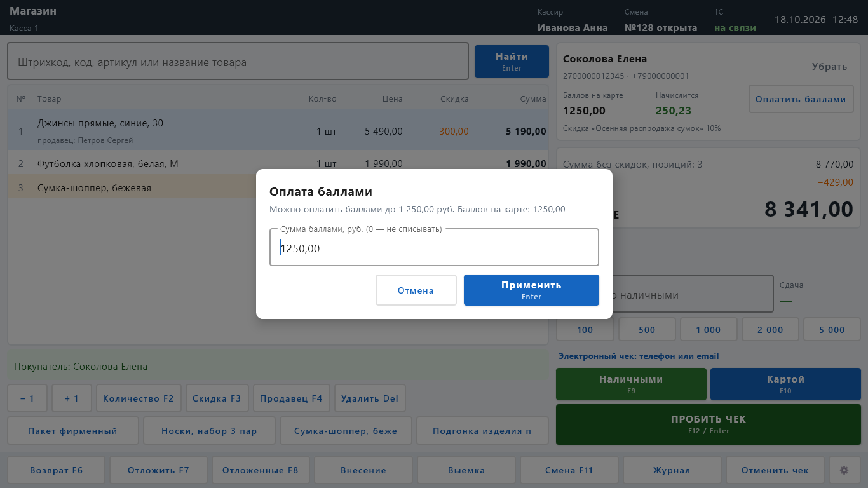Pay in cash with Наличными F9
The width and height of the screenshot is (868, 488).
pyautogui.click(x=631, y=384)
